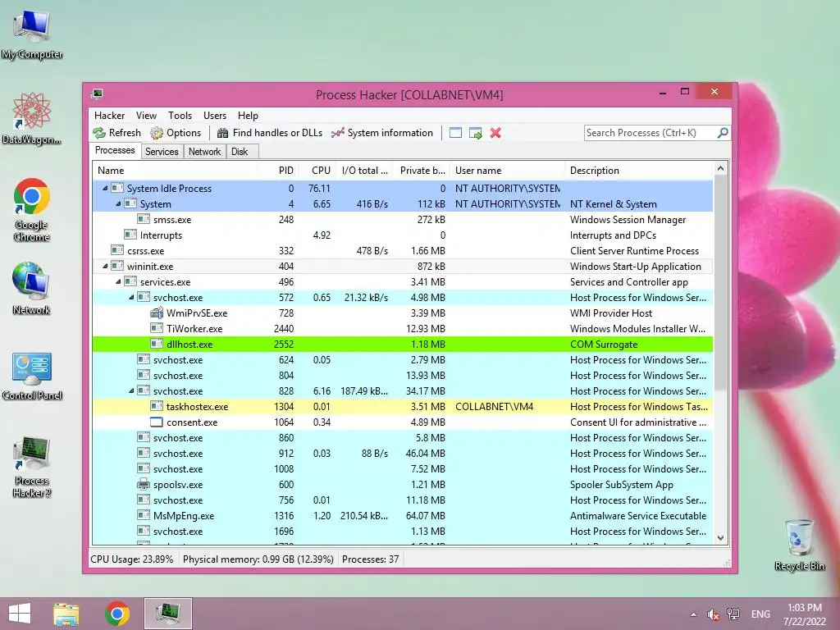840x630 pixels.
Task: Open Options from the toolbar
Action: point(176,133)
